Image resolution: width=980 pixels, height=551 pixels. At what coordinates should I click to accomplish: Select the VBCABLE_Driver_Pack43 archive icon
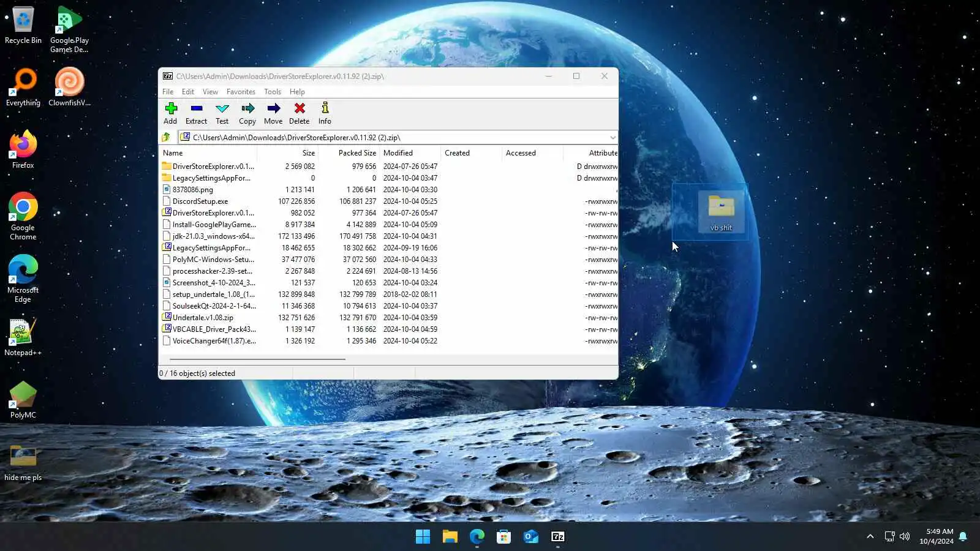point(167,329)
